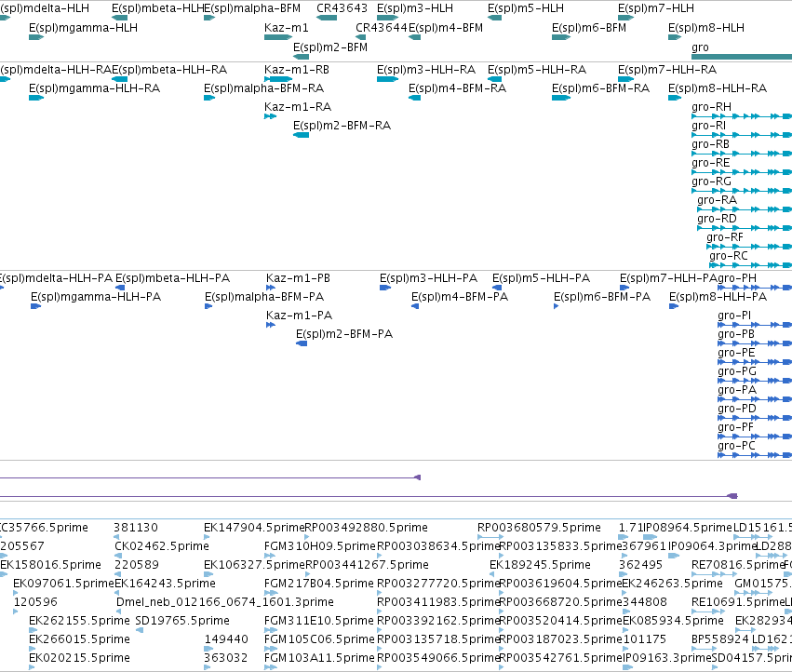
Task: Select the CR43643 gene label
Action: point(342,8)
